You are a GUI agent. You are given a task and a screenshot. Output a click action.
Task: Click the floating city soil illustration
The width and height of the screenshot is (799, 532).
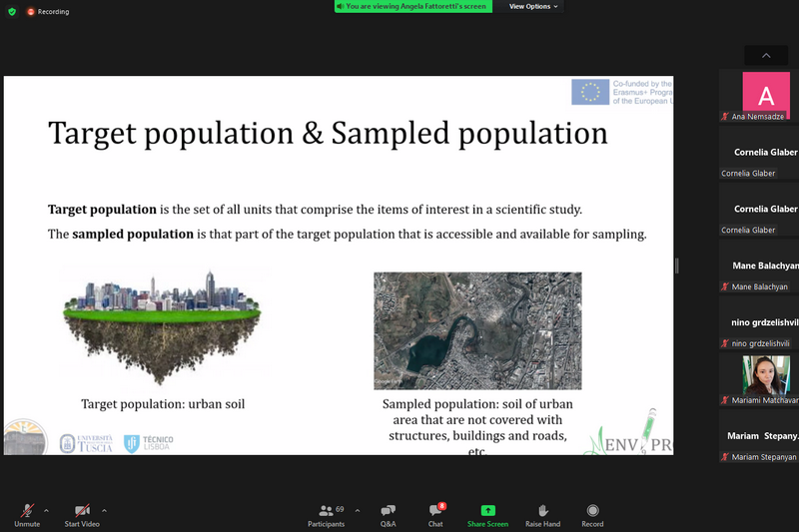click(162, 327)
